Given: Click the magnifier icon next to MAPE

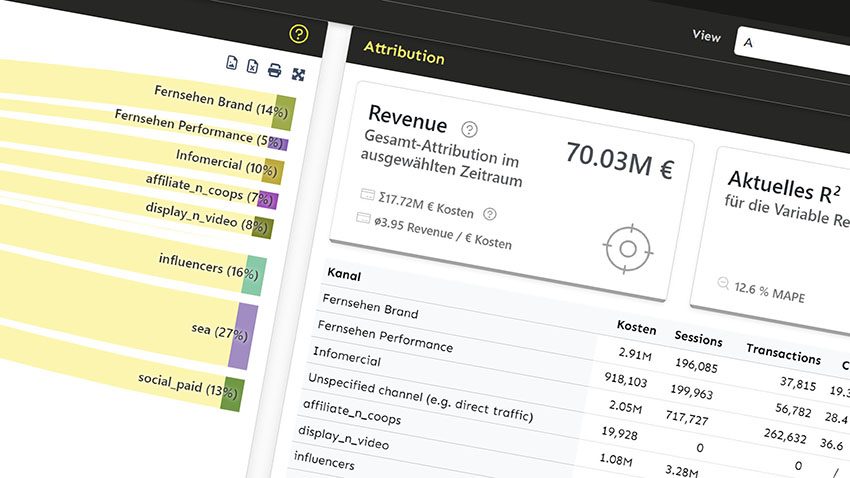Looking at the screenshot, I should 723,284.
